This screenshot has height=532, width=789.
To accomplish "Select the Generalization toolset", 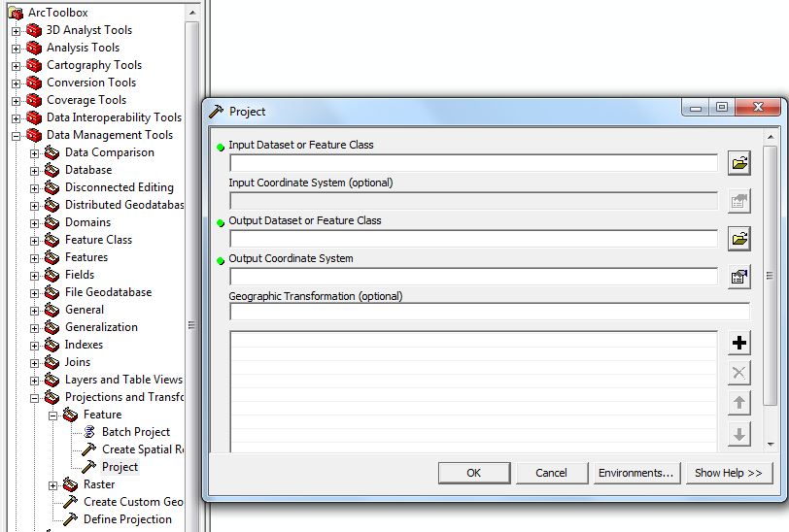I will (101, 327).
